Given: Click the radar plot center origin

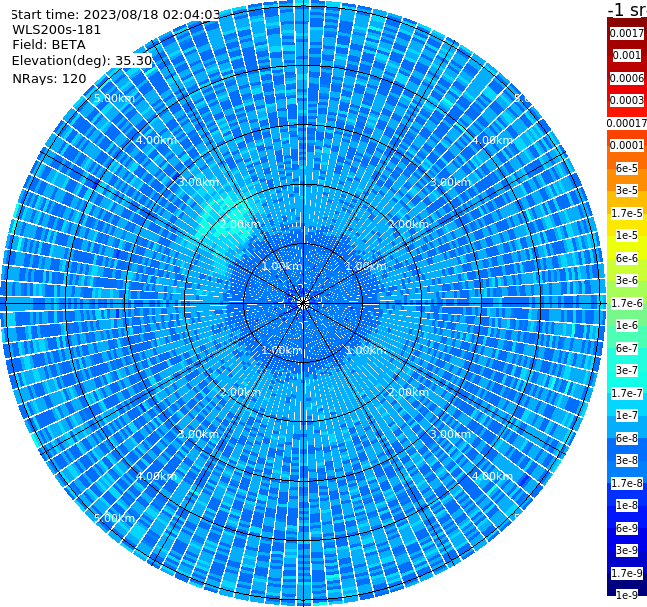Looking at the screenshot, I should pyautogui.click(x=303, y=303).
